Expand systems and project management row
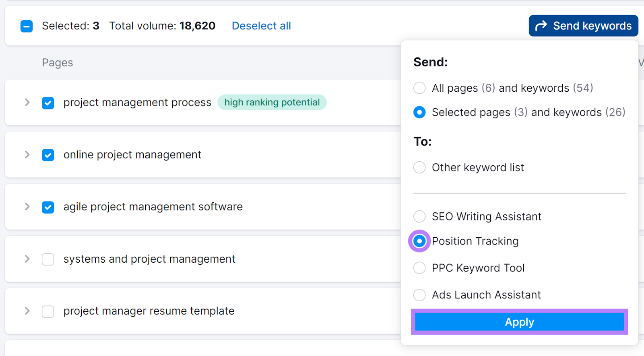The height and width of the screenshot is (356, 644). click(27, 259)
